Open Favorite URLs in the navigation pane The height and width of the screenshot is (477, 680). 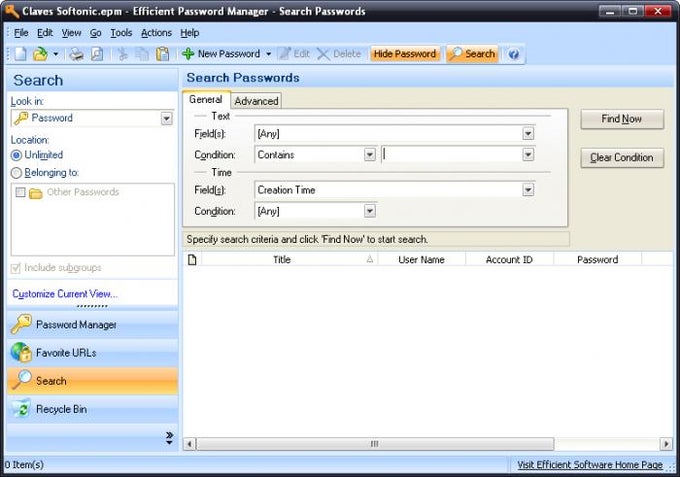coord(92,353)
